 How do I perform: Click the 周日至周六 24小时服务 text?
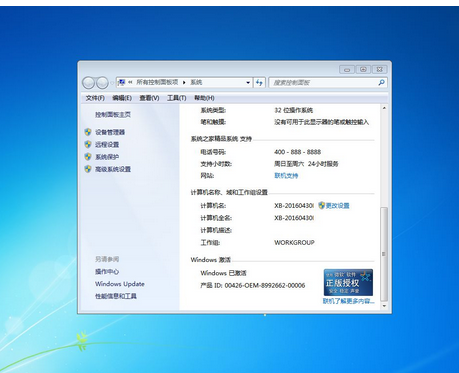(x=306, y=164)
